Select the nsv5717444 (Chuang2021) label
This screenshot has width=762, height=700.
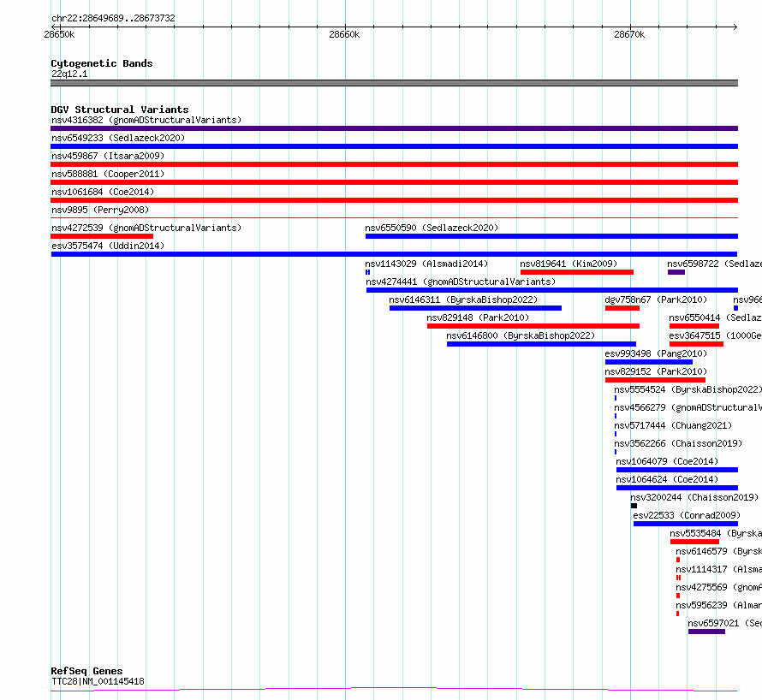tap(673, 425)
